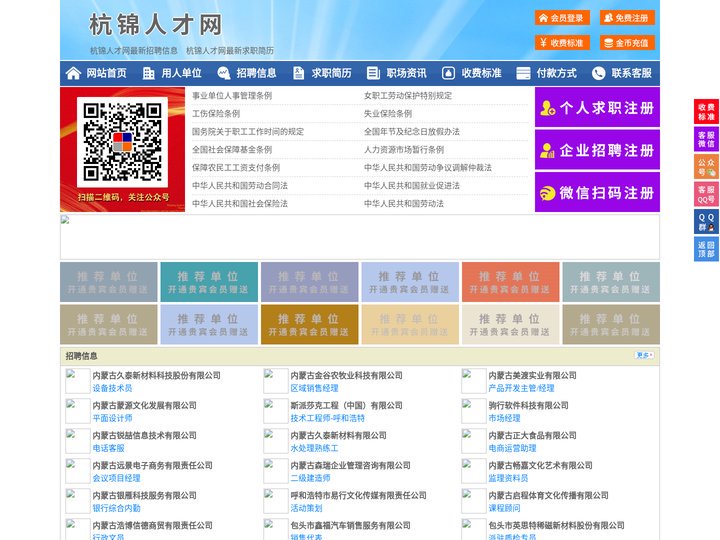Open the 设备技术员 job link
Viewport: 720px width, 540px height.
pos(112,388)
